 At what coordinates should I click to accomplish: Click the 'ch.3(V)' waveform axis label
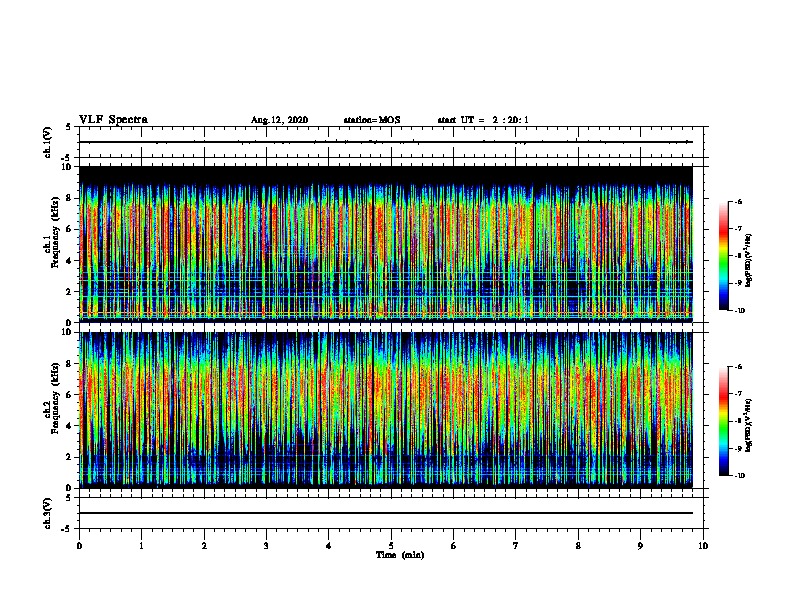[x=48, y=513]
